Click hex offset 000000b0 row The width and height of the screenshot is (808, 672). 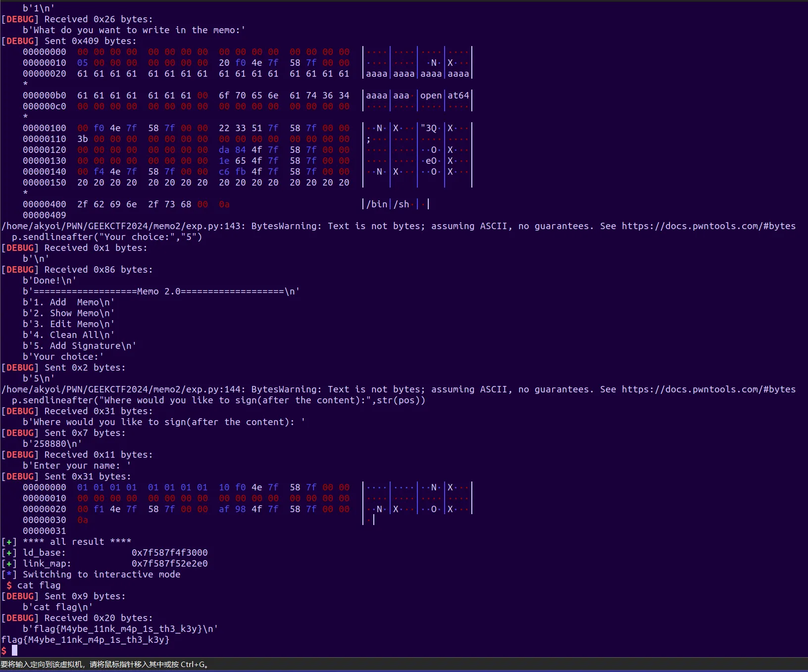point(247,95)
